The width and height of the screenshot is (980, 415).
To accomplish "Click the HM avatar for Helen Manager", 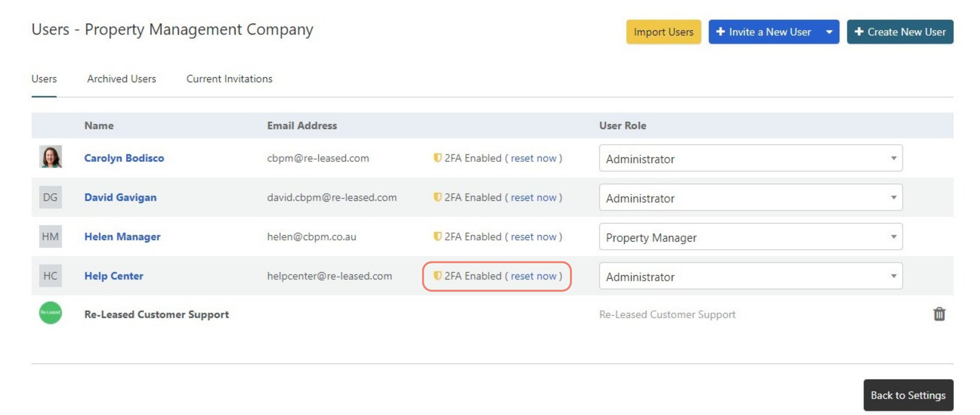I will click(x=51, y=236).
